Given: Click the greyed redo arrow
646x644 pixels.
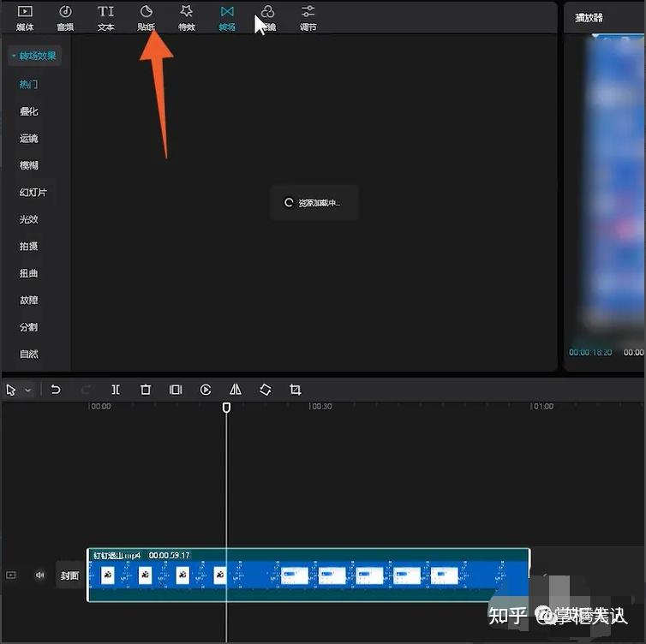Looking at the screenshot, I should [86, 390].
